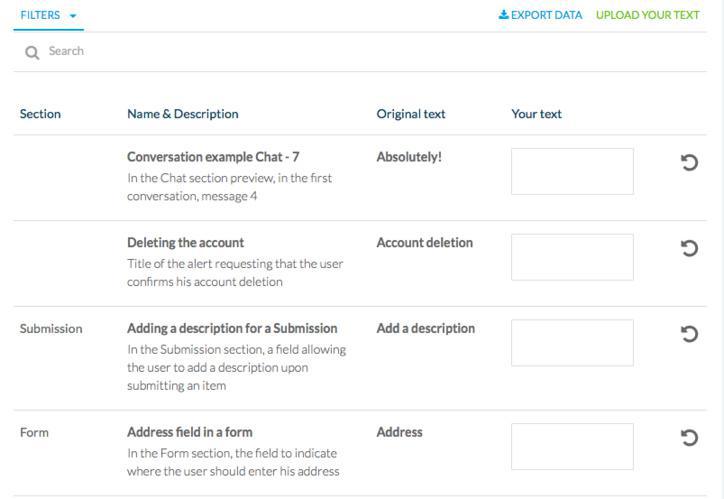Click the Name & Description column header
Screen dimensions: 724x499
182,114
